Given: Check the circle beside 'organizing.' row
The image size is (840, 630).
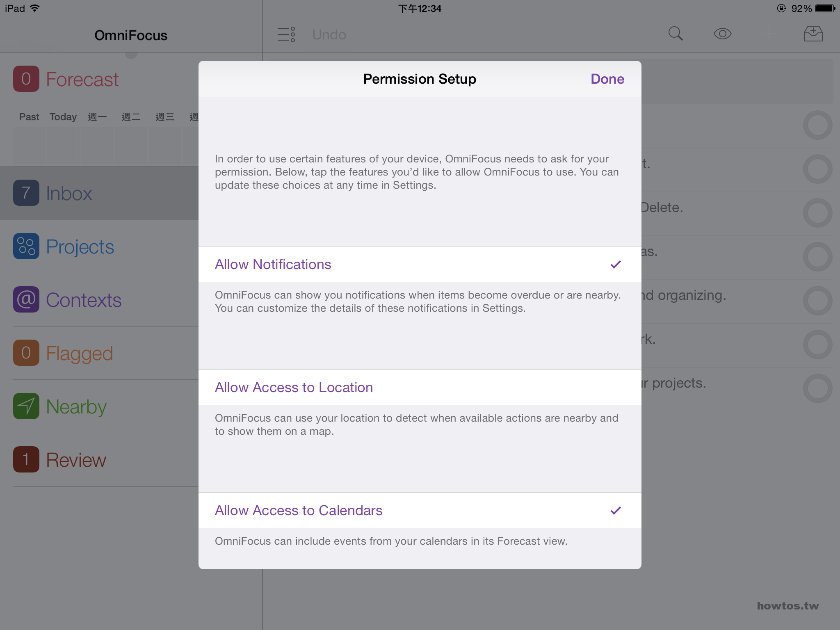Looking at the screenshot, I should [817, 301].
